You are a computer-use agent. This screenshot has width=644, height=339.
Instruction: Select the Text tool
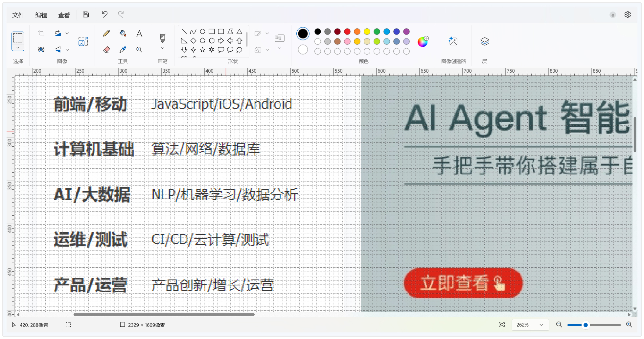[x=139, y=33]
